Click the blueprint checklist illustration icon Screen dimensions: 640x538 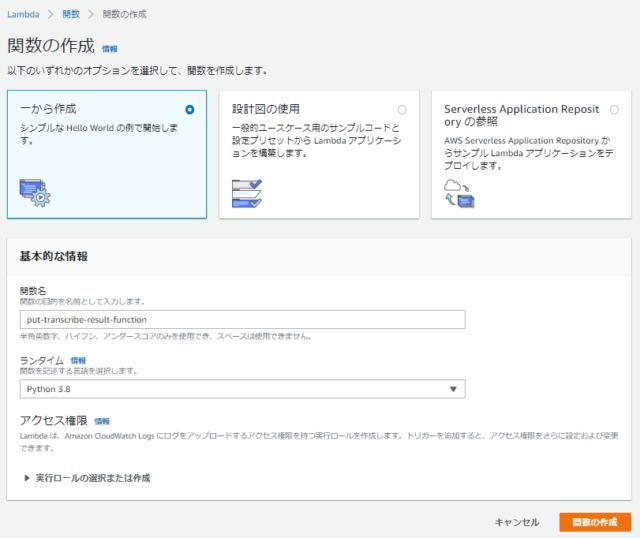pos(247,193)
